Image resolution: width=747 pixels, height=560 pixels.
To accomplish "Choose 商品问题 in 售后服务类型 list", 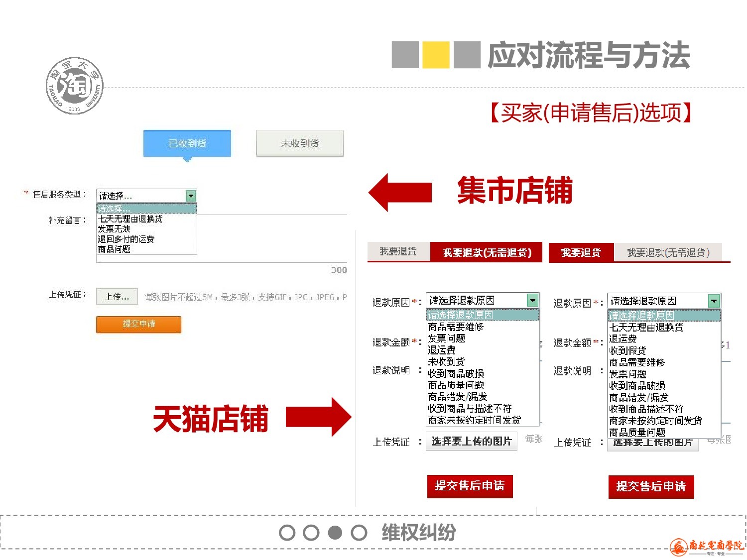I will pos(146,249).
